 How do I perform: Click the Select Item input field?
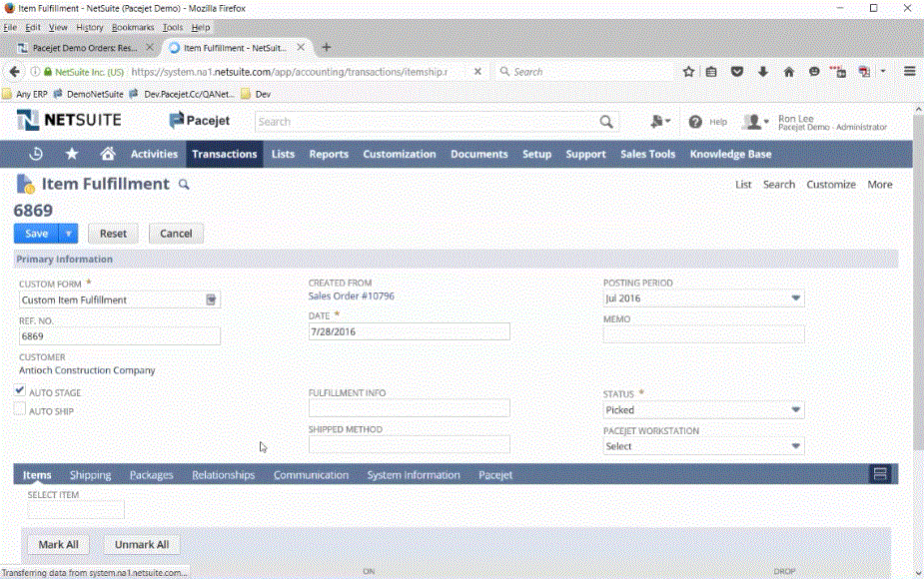click(x=76, y=509)
